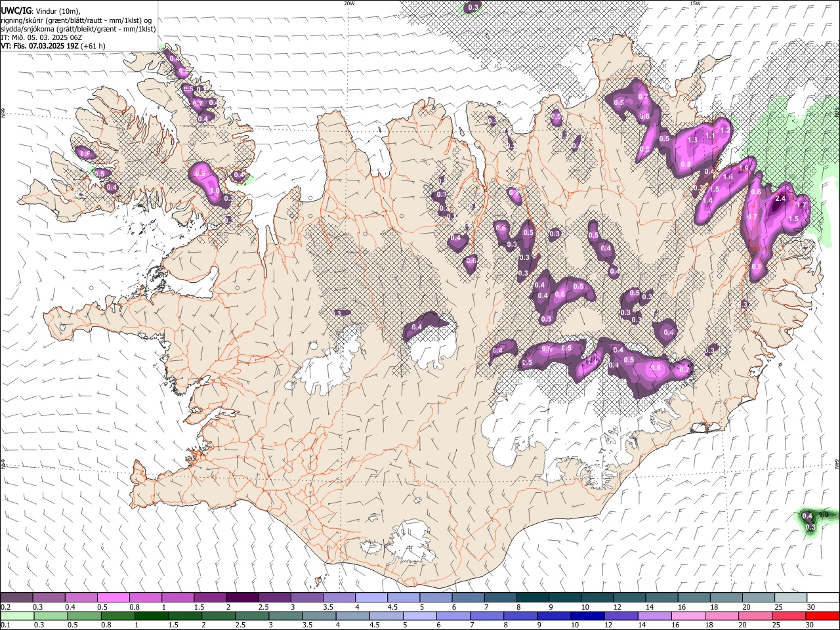Click the 0.3 value at top map edge
Viewport: 840px width, 630px height.
[x=472, y=7]
